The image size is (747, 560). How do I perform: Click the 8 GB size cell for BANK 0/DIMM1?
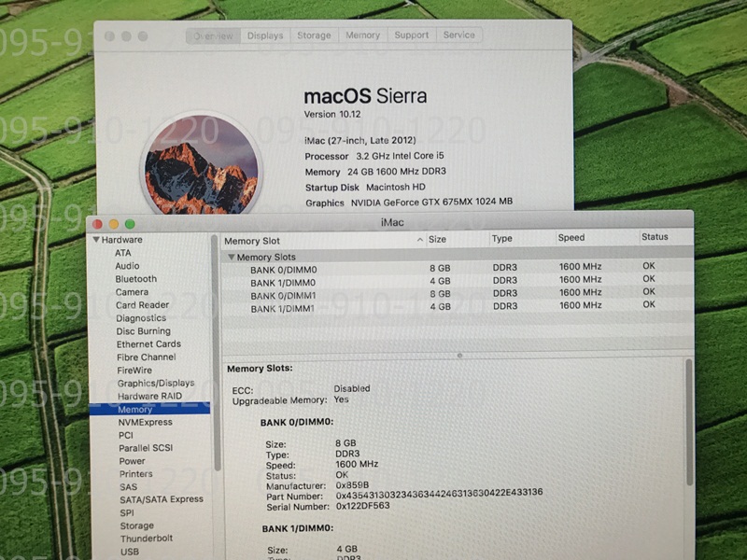(x=440, y=294)
